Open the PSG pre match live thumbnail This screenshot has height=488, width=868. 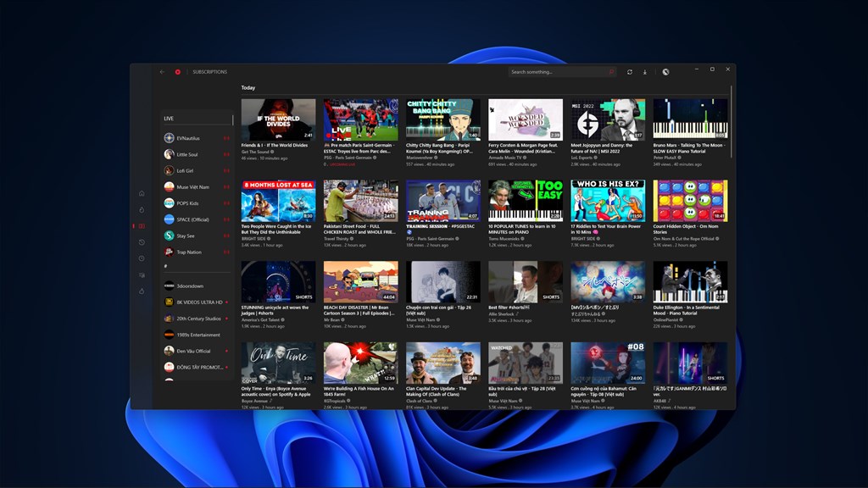(x=360, y=119)
